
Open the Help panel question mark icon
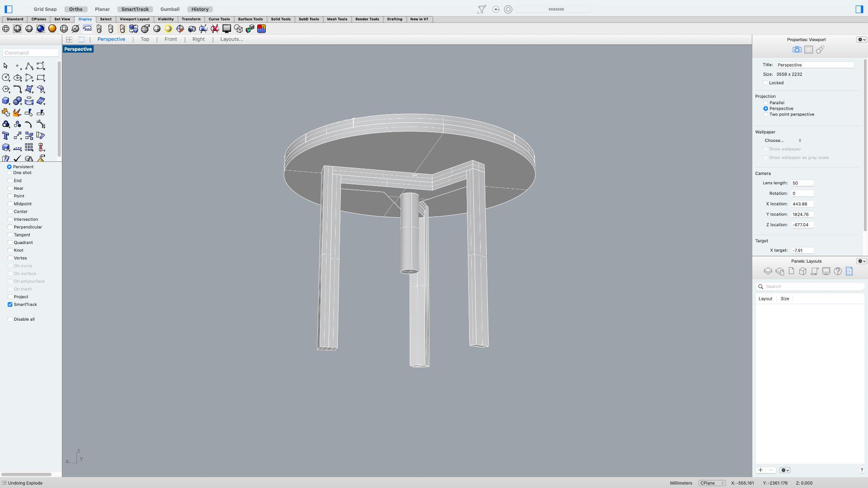(x=837, y=272)
